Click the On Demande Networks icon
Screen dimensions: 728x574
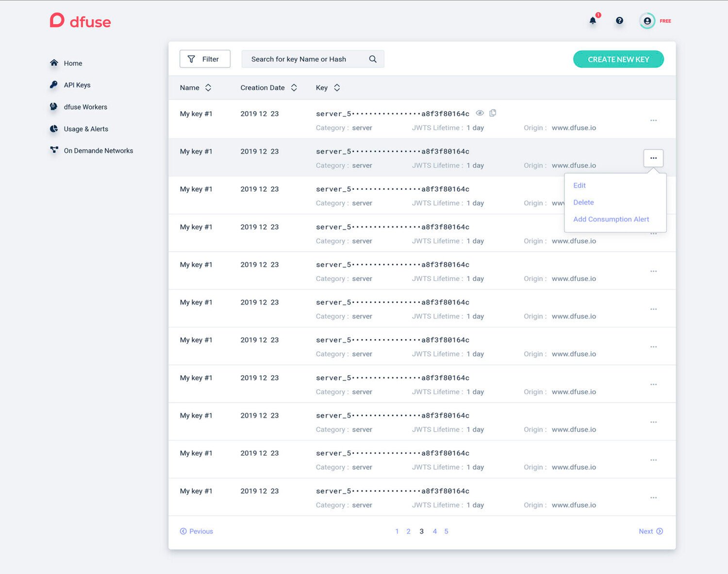(x=54, y=150)
